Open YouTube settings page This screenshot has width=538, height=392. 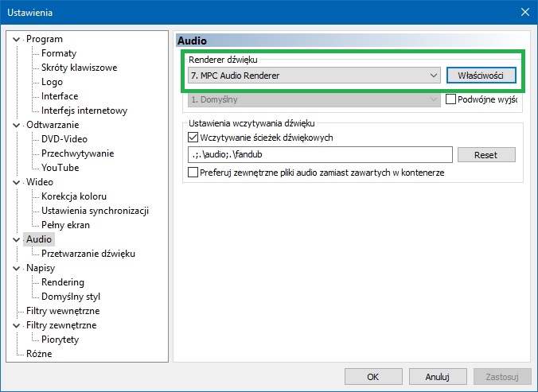[x=60, y=168]
